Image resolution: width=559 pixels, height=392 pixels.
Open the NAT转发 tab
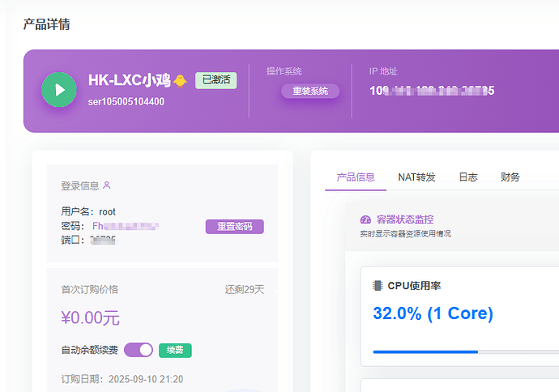pos(416,177)
